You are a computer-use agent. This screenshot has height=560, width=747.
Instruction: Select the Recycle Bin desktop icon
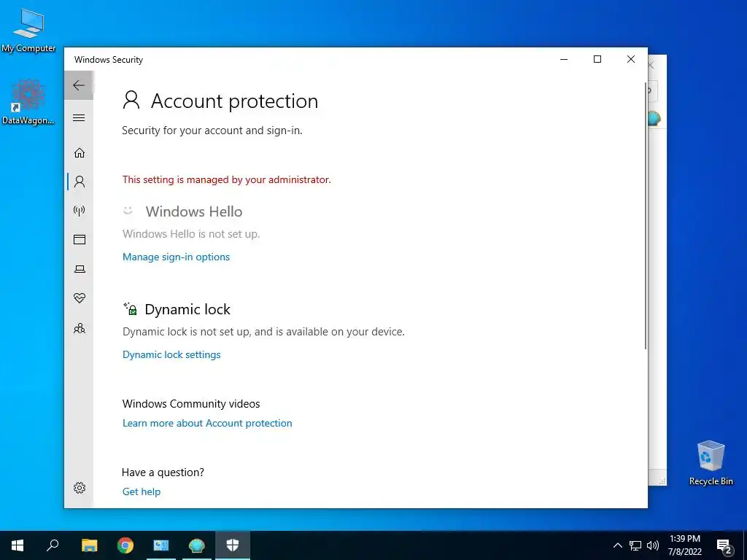(x=711, y=463)
